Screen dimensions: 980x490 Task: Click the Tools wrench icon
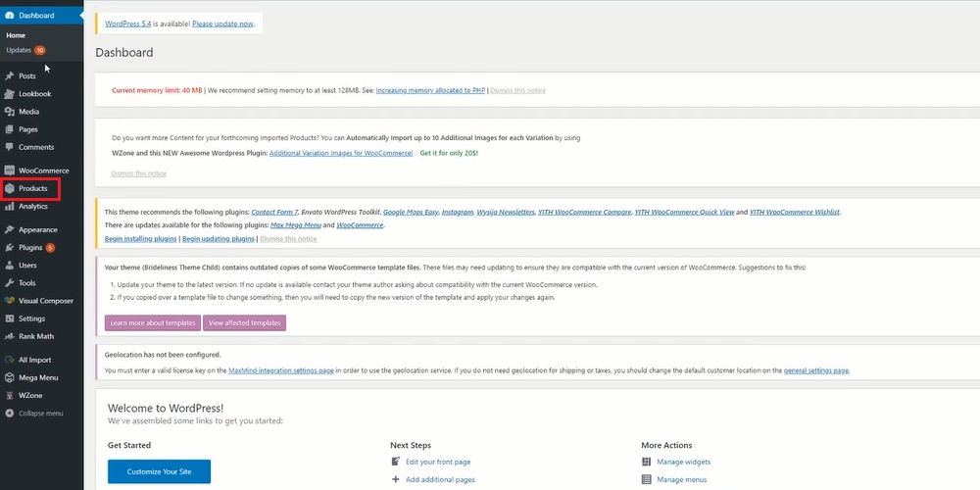click(x=10, y=282)
